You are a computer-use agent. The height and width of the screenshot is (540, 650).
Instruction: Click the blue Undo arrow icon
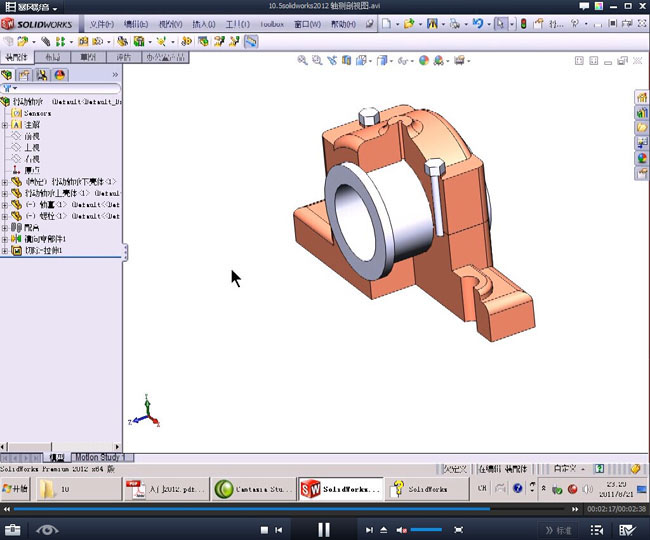(x=478, y=24)
